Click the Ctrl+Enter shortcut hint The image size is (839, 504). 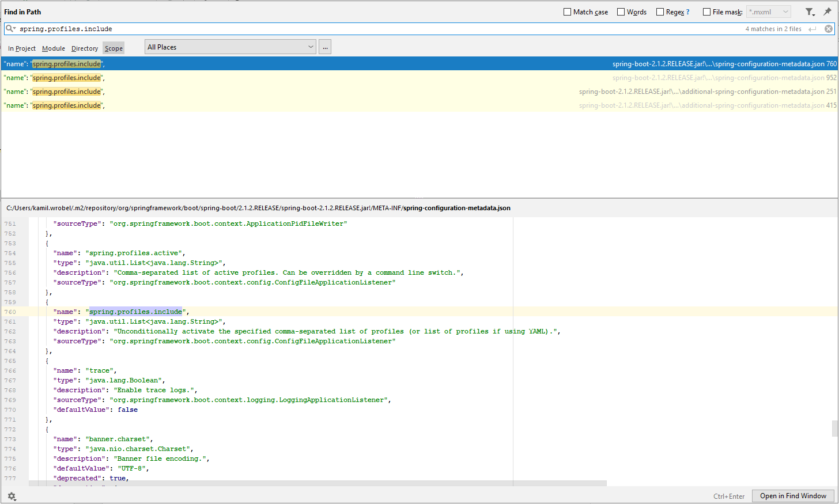click(x=729, y=496)
